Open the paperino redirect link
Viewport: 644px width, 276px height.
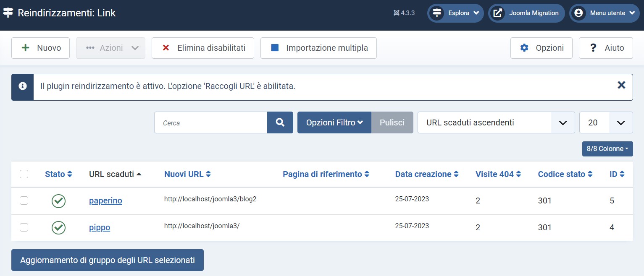[x=105, y=200]
